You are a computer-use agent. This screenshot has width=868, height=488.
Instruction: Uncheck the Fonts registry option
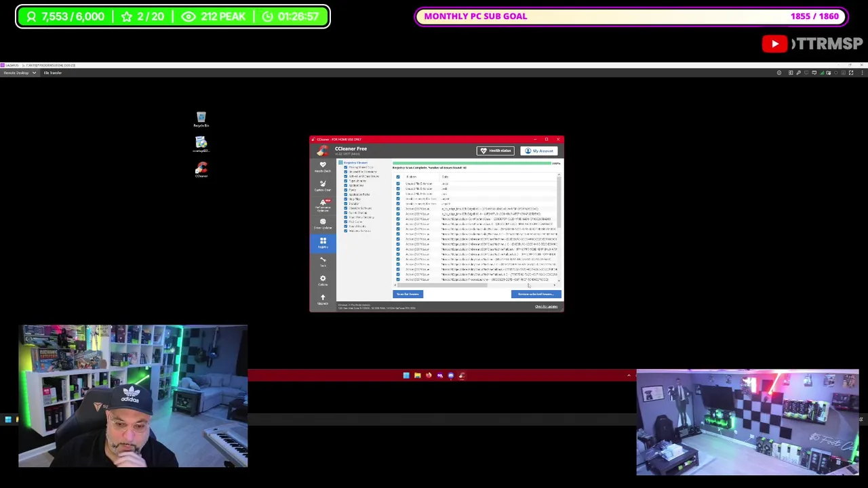tap(346, 190)
